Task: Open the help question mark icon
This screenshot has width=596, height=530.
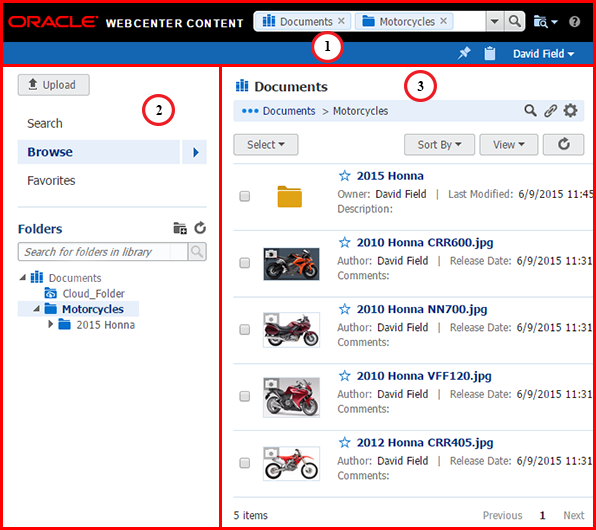Action: 575,22
